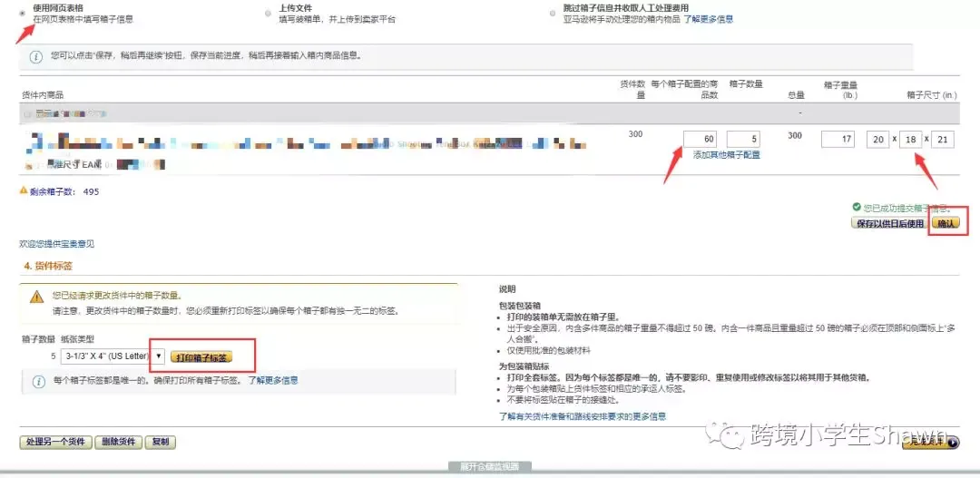
Task: Click the info icon beside the unique label note
Action: point(39,382)
